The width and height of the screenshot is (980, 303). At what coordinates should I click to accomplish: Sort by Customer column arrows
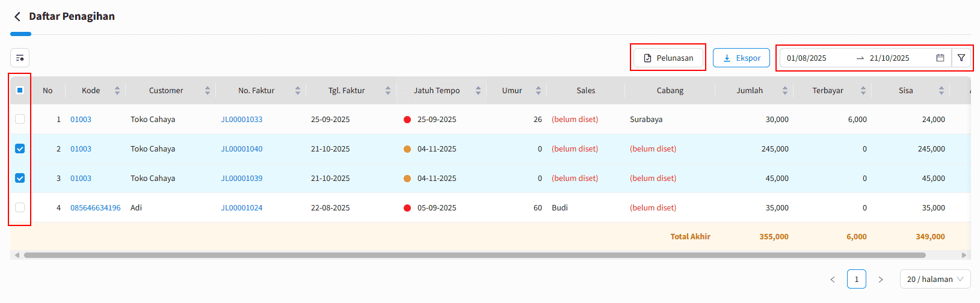pyautogui.click(x=208, y=91)
